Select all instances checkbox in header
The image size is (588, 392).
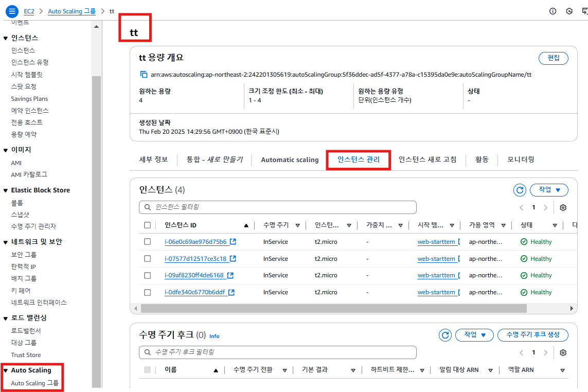(x=147, y=225)
